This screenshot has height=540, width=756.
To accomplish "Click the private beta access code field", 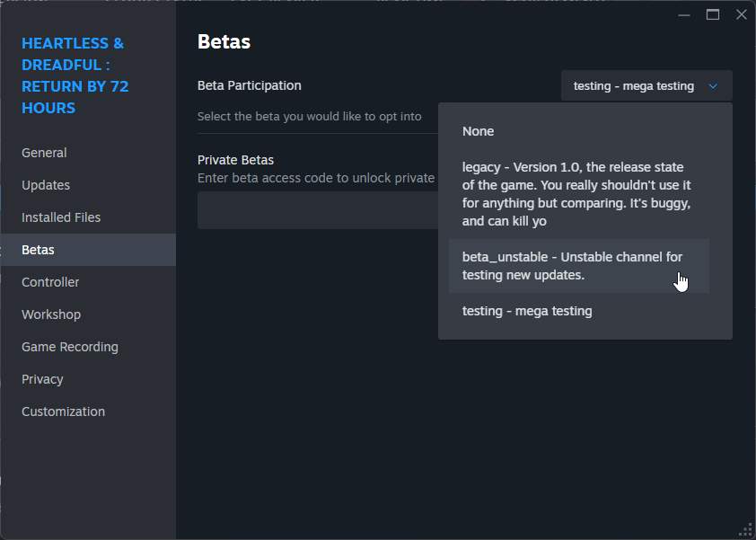I will (318, 210).
